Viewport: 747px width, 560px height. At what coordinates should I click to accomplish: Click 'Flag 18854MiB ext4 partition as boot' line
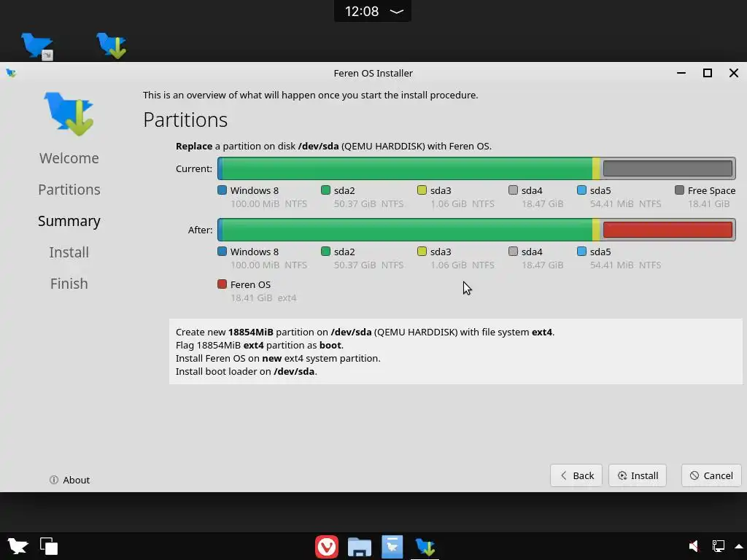[260, 345]
